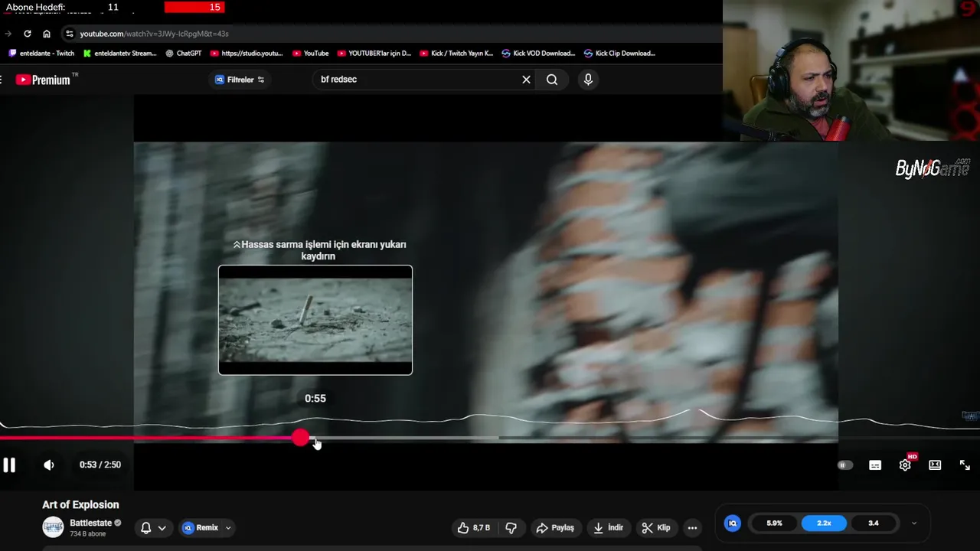The width and height of the screenshot is (980, 551).
Task: Click the Remix button
Action: pyautogui.click(x=201, y=528)
